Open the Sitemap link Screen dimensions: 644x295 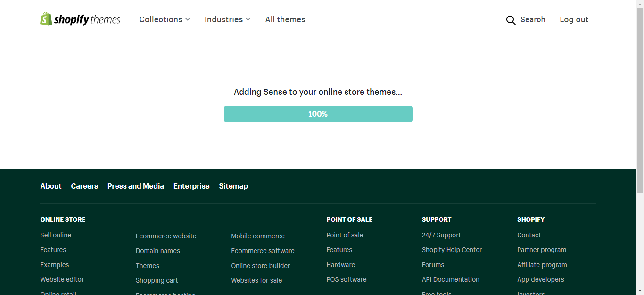coord(233,186)
